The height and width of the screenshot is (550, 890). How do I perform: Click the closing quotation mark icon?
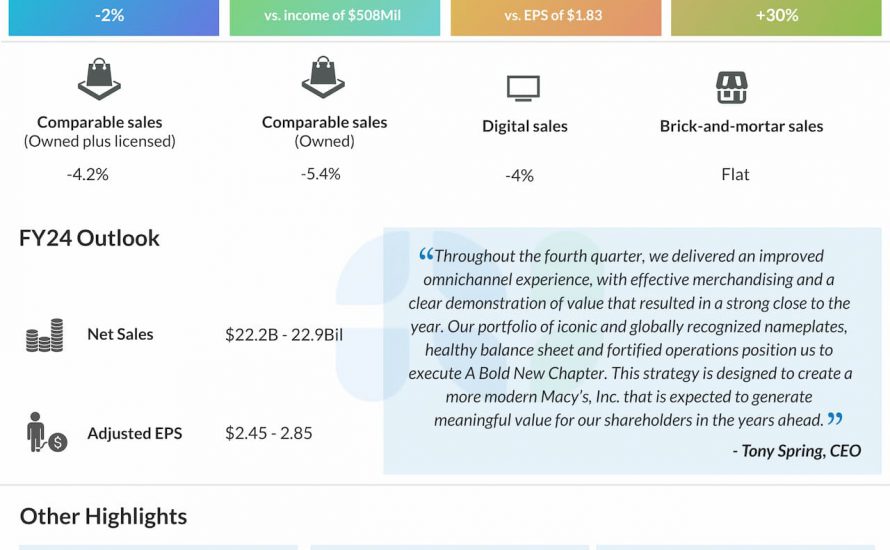835,420
